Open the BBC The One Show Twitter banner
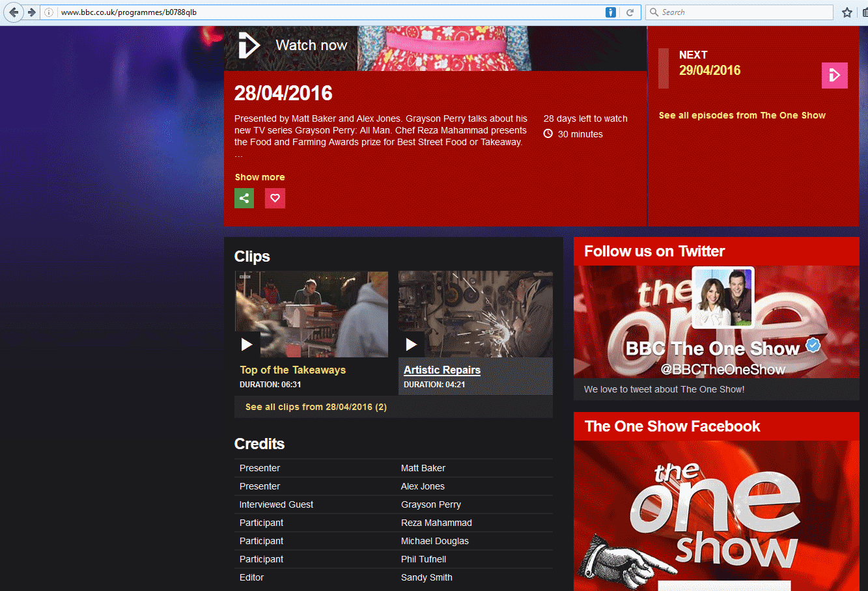The height and width of the screenshot is (591, 868). click(716, 322)
